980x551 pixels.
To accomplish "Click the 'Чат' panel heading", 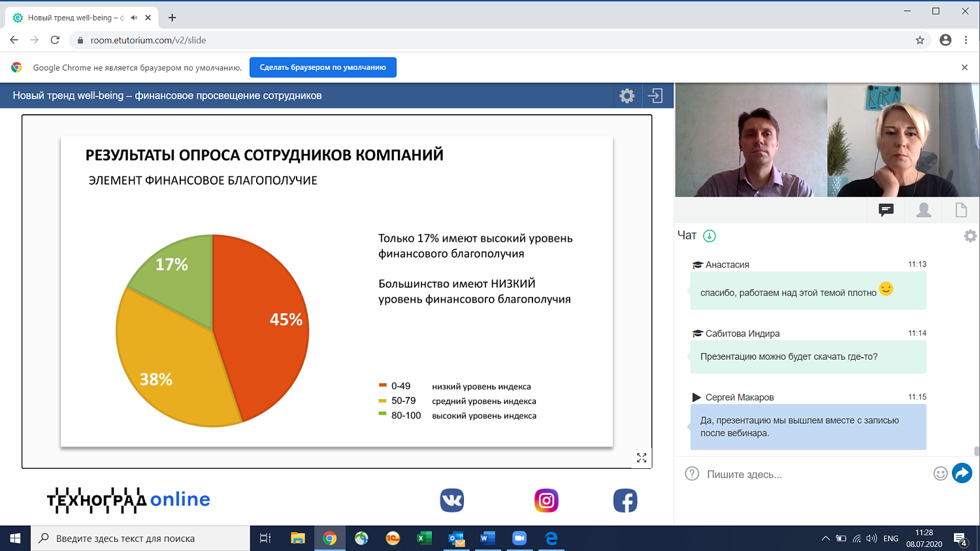I will click(687, 236).
